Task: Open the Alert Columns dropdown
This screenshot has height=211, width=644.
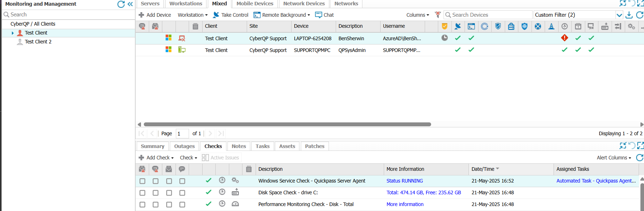Action: 614,158
